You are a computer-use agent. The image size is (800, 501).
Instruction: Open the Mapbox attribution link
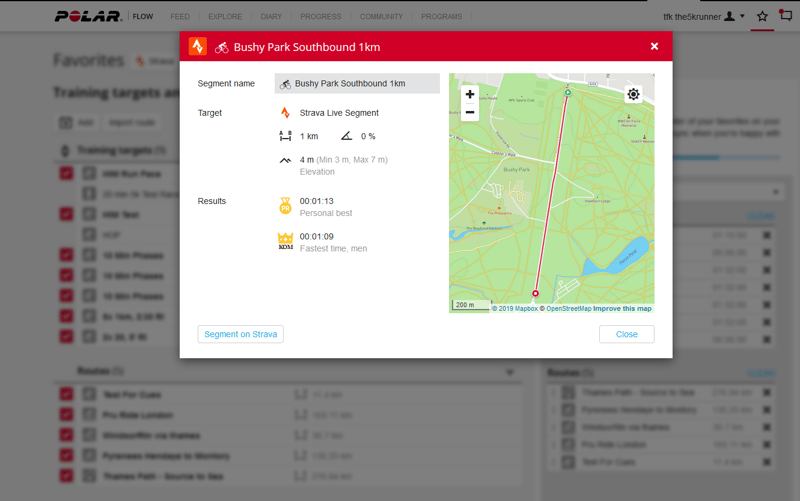515,309
